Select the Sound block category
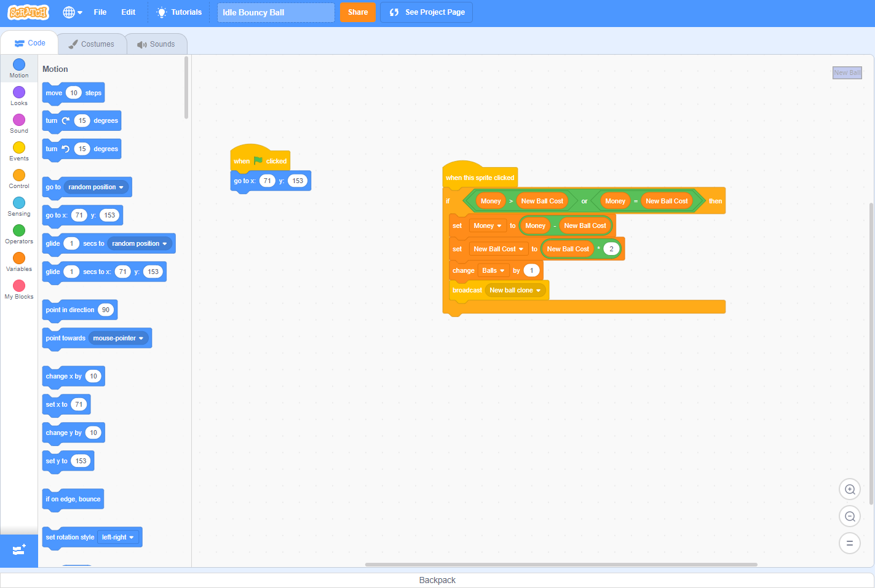This screenshot has height=588, width=875. (x=18, y=123)
